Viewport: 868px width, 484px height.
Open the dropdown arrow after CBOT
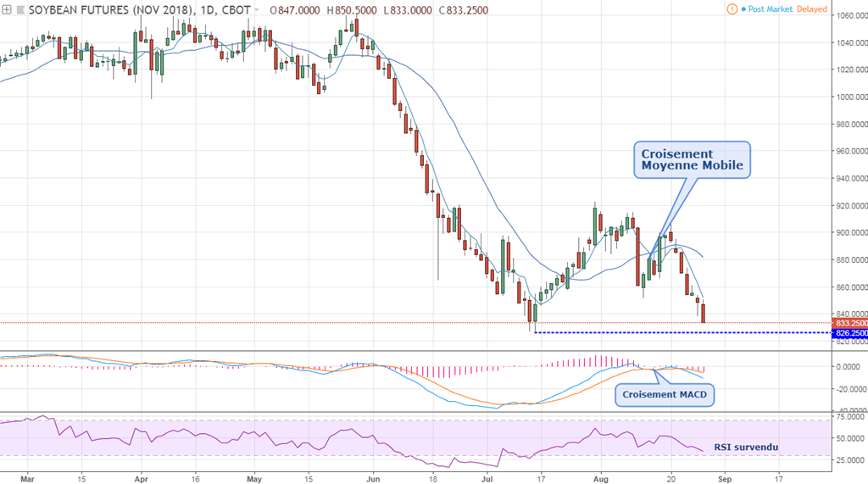255,9
